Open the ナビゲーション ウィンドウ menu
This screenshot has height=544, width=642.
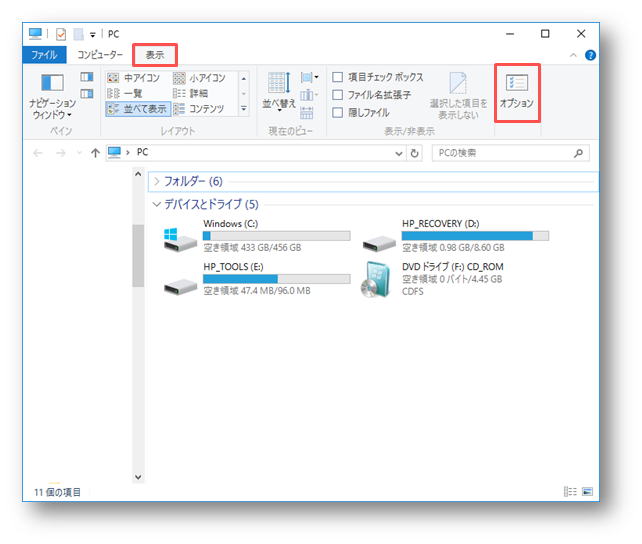tap(52, 96)
